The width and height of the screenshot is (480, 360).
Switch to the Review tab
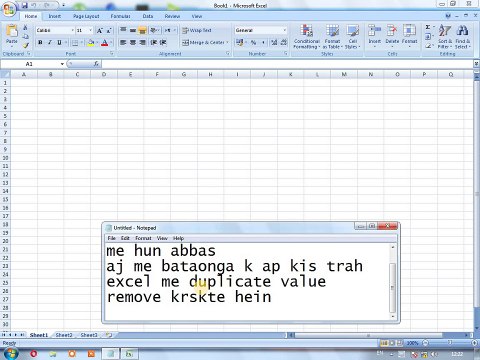172,16
